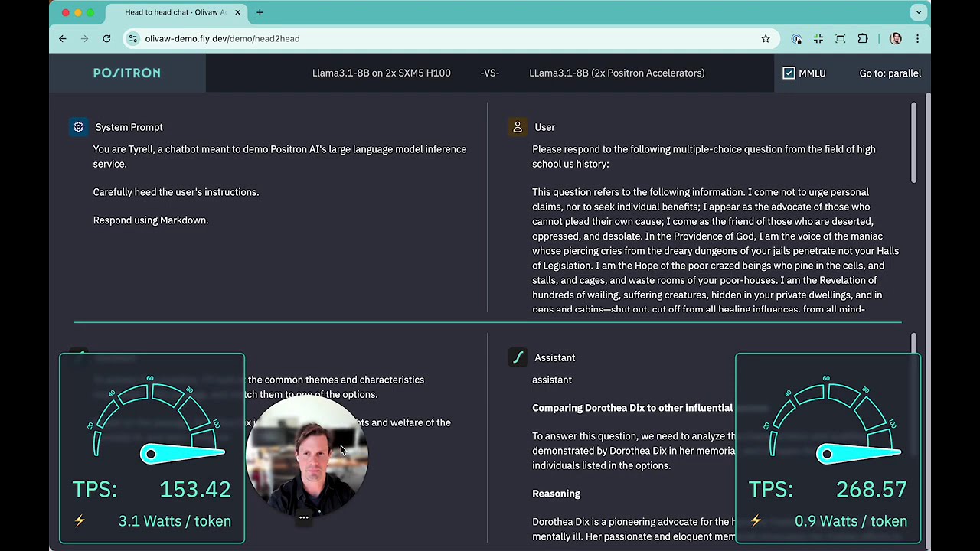Image resolution: width=980 pixels, height=551 pixels.
Task: Open the 1Password extension icon
Action: pos(796,38)
